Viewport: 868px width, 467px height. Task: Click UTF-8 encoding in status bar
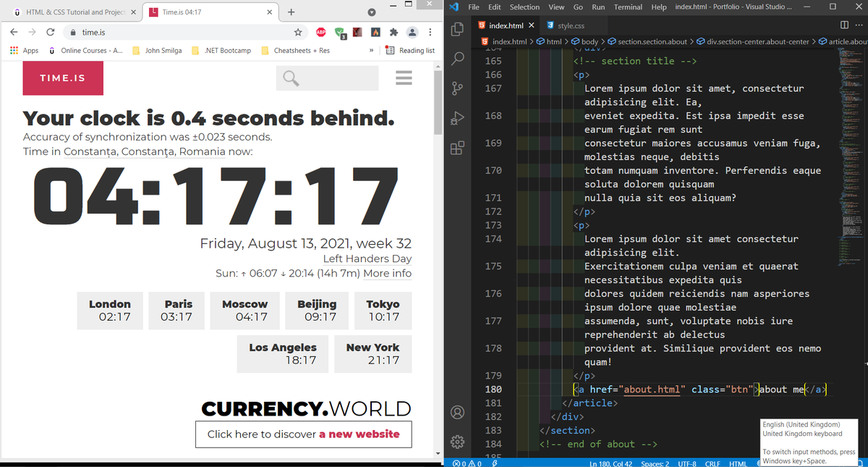687,463
